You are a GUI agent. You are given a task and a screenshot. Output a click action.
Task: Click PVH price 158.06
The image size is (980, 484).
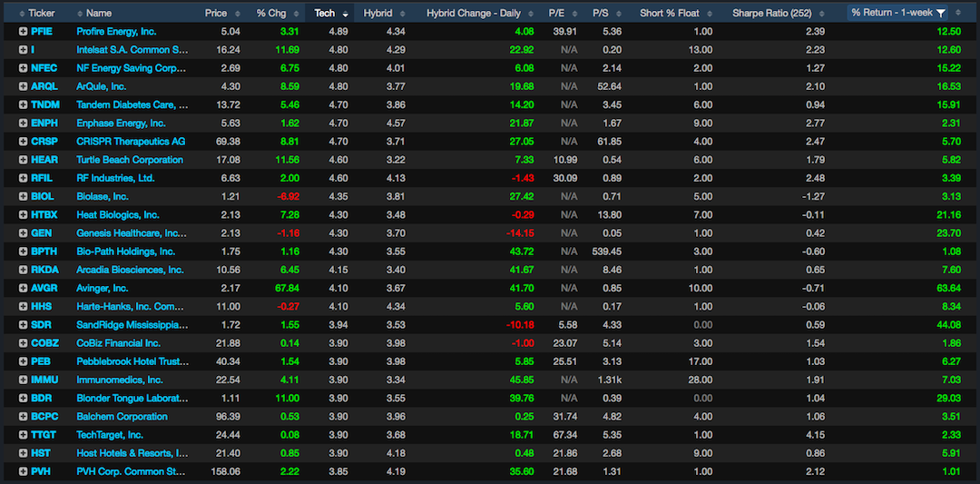[x=227, y=471]
